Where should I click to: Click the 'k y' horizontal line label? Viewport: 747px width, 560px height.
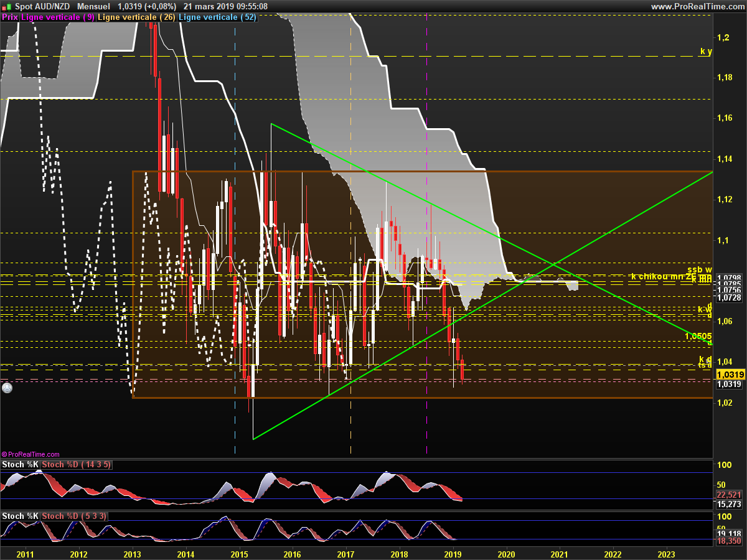(x=706, y=52)
